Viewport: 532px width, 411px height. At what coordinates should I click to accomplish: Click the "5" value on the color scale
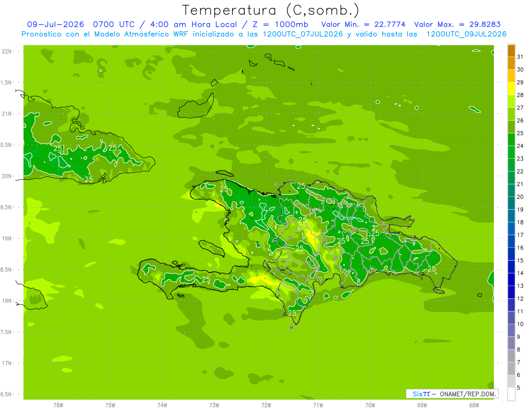[x=519, y=388]
